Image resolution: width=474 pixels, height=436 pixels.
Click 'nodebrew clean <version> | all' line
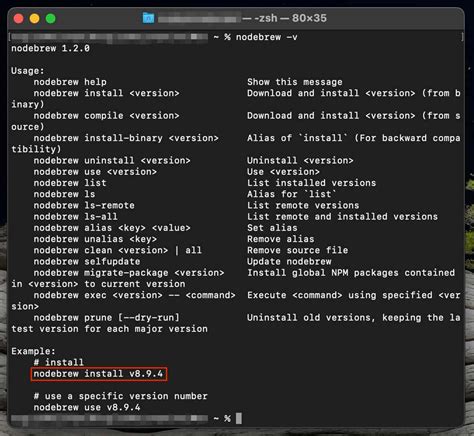118,250
